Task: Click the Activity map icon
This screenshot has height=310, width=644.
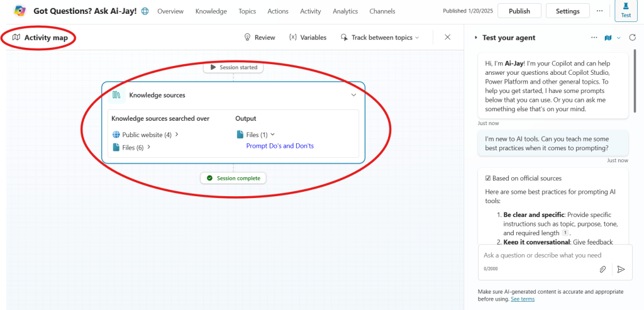Action: tap(16, 38)
